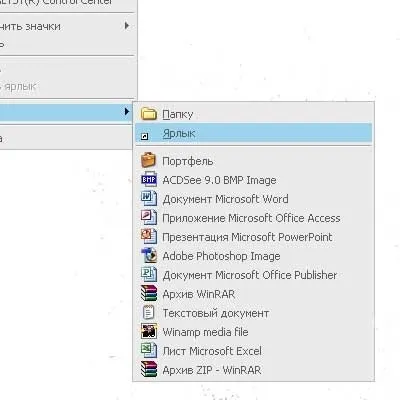Create Приложение Microsoft Office Access
The image size is (400, 400).
click(253, 218)
